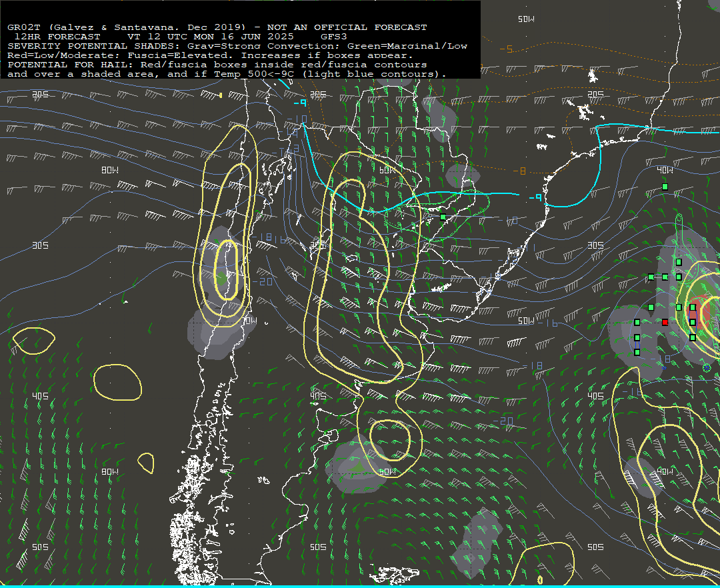Viewport: 720px width, 588px height.
Task: Click the 'GR02T' title text
Action: pos(24,27)
